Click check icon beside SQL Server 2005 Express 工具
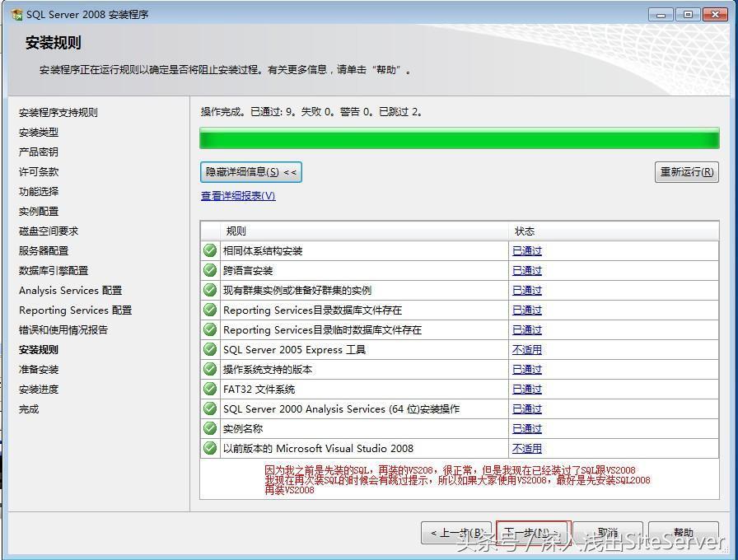Viewport: 738px width, 560px height. click(x=210, y=349)
